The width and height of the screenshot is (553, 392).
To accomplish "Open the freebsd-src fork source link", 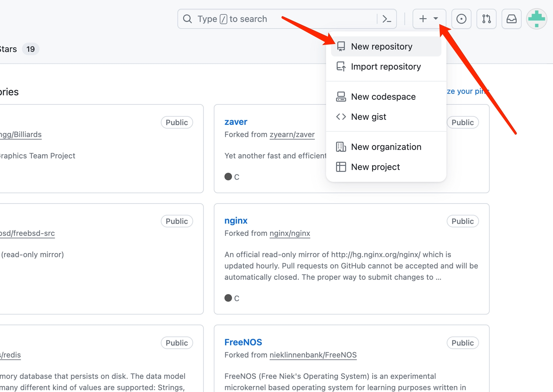I will (27, 233).
